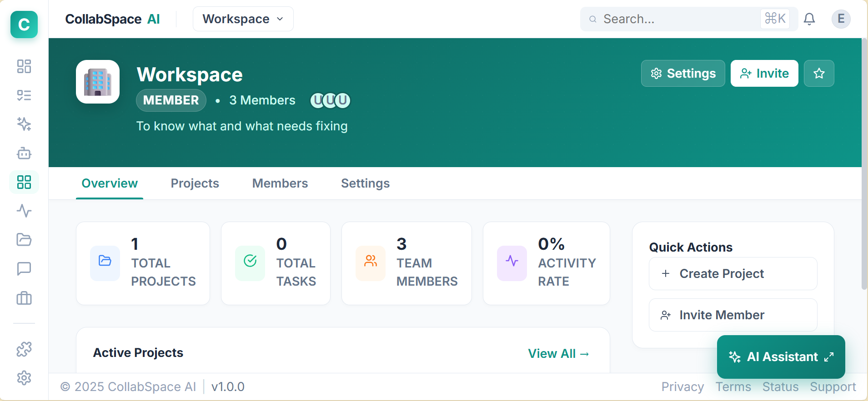Click the AI sparkles icon in sidebar

pos(24,124)
